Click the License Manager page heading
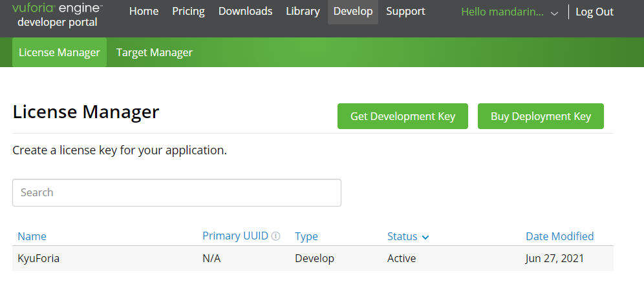 [86, 112]
